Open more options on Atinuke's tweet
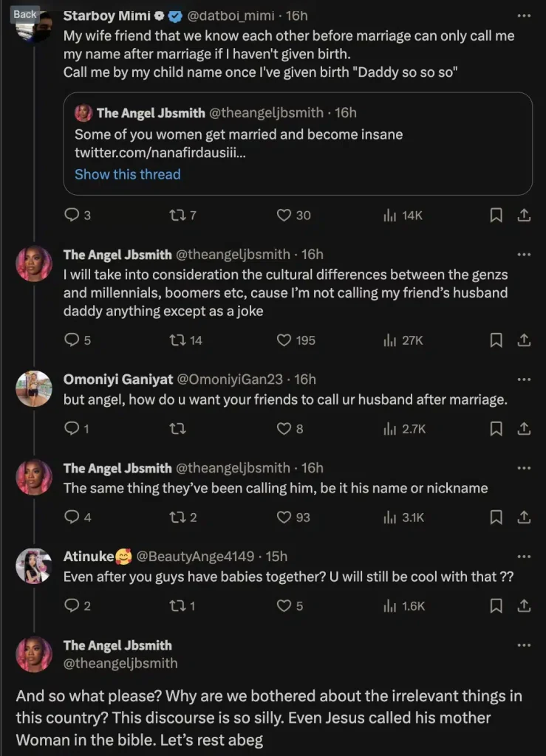 [x=525, y=555]
